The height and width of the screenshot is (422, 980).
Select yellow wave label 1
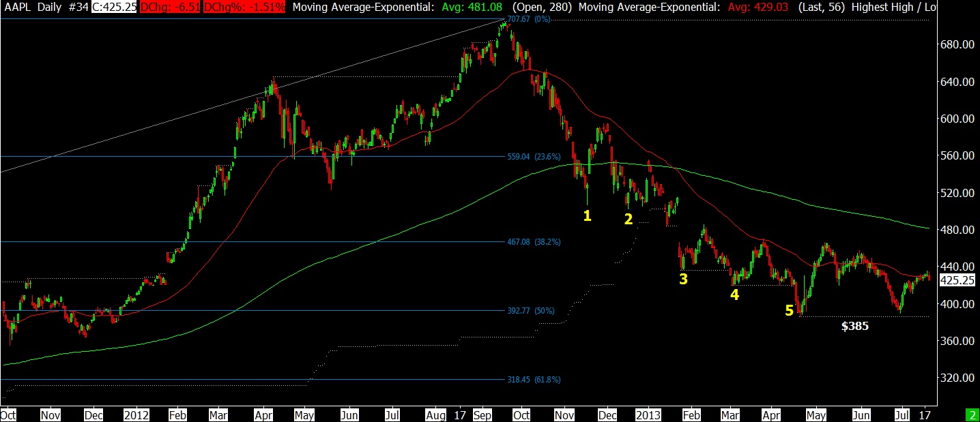587,216
